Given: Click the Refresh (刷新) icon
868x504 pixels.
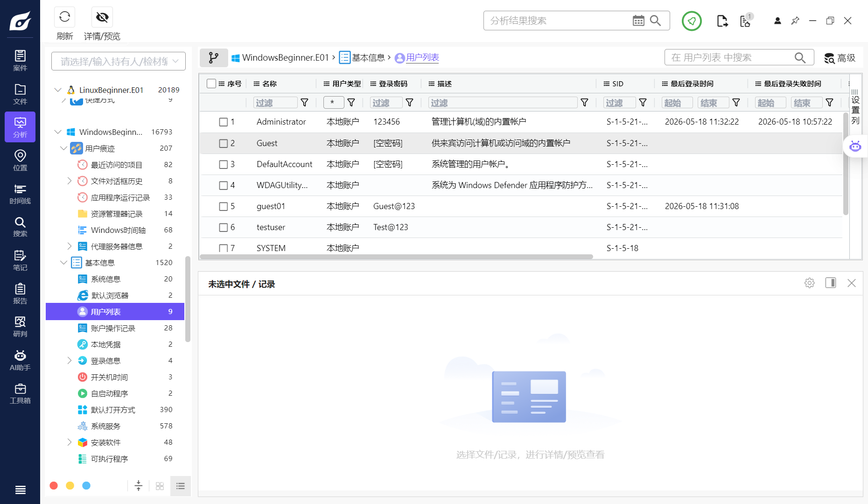Looking at the screenshot, I should [65, 17].
